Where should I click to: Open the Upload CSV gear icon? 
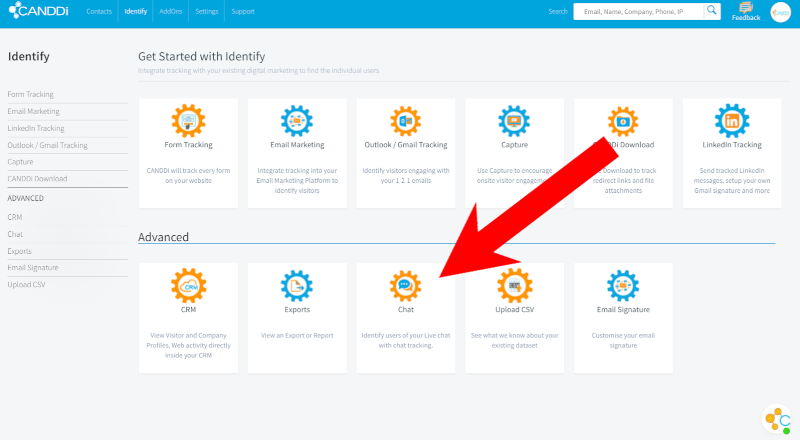(x=514, y=286)
